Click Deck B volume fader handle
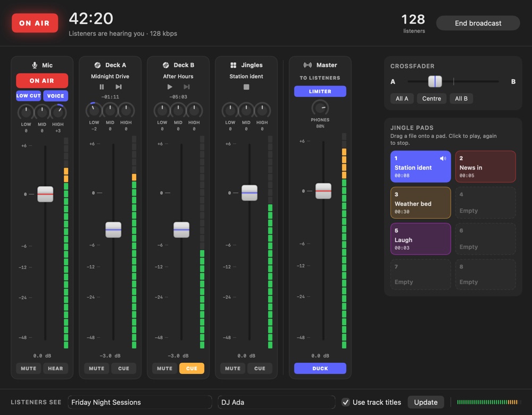This screenshot has width=532, height=415. pos(181,230)
